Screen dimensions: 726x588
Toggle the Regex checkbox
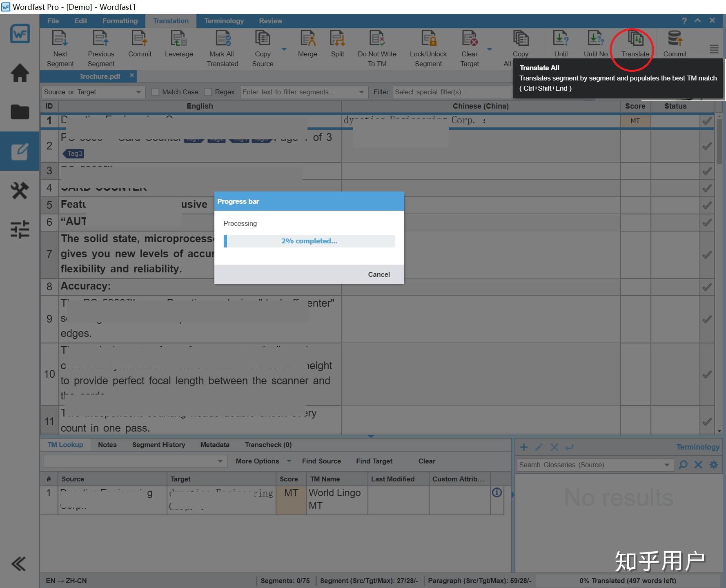click(208, 92)
